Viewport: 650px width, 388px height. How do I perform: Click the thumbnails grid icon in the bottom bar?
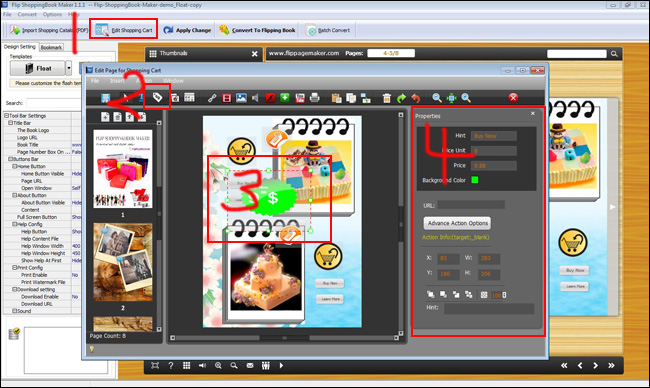point(187,365)
